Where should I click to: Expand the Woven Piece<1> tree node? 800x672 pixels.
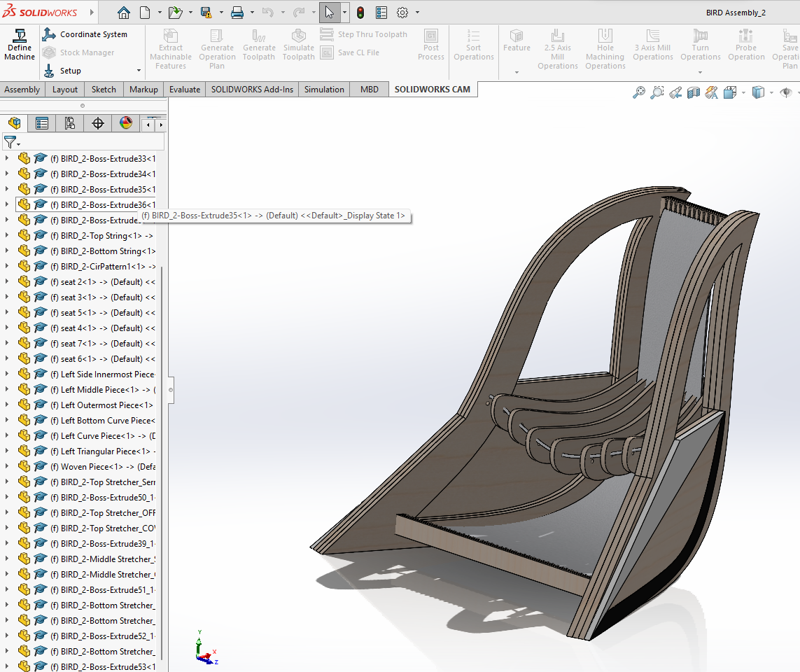pos(7,467)
